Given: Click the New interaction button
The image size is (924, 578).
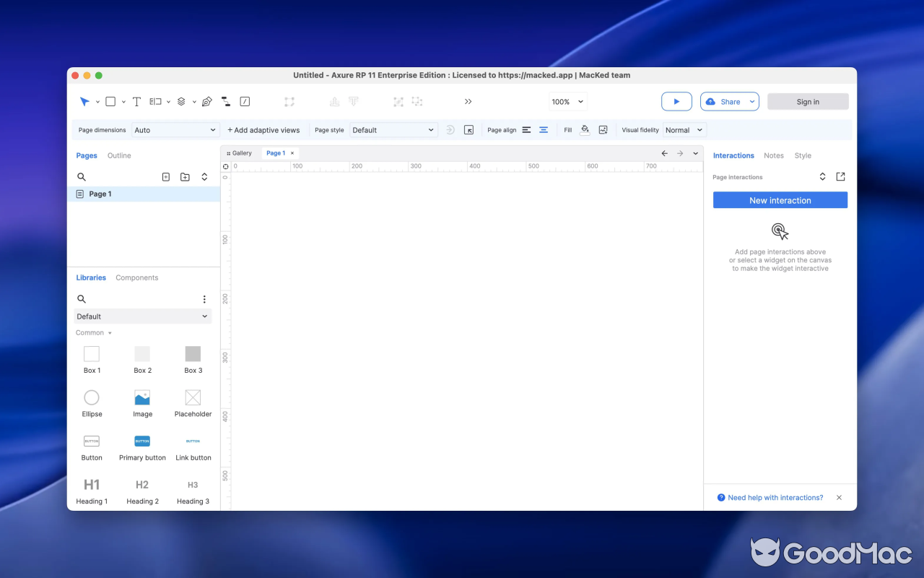Looking at the screenshot, I should pos(780,200).
